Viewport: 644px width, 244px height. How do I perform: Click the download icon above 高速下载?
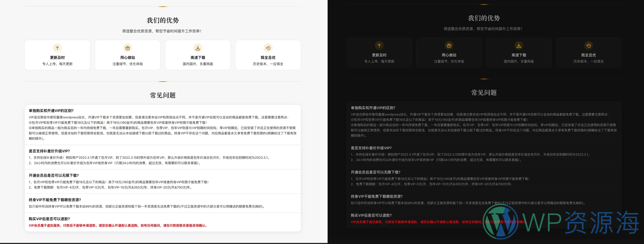[198, 48]
